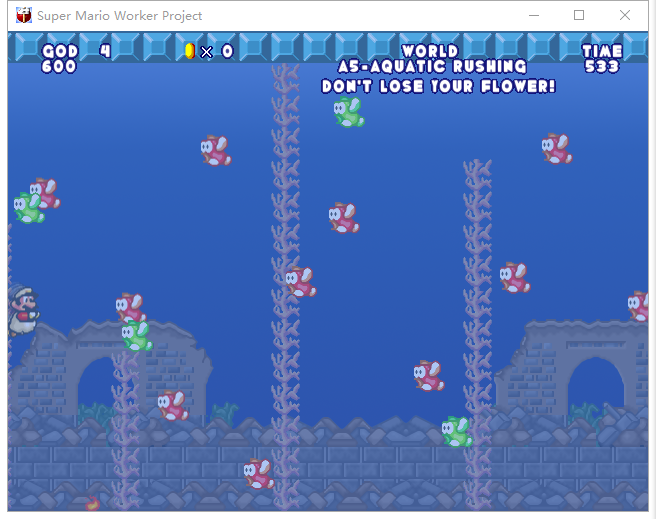The width and height of the screenshot is (656, 519).
Task: Click the 600 score value
Action: pyautogui.click(x=59, y=66)
